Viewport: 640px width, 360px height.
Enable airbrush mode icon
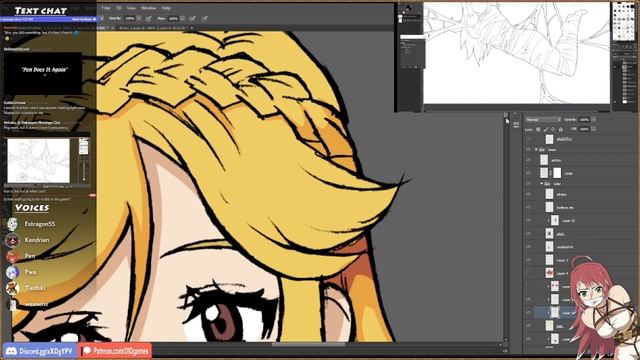tap(192, 18)
